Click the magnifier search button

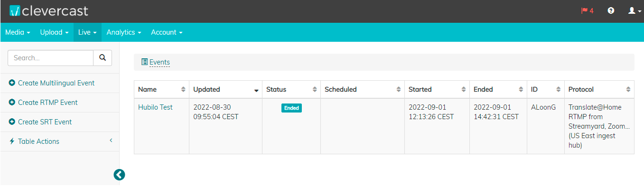coord(103,58)
